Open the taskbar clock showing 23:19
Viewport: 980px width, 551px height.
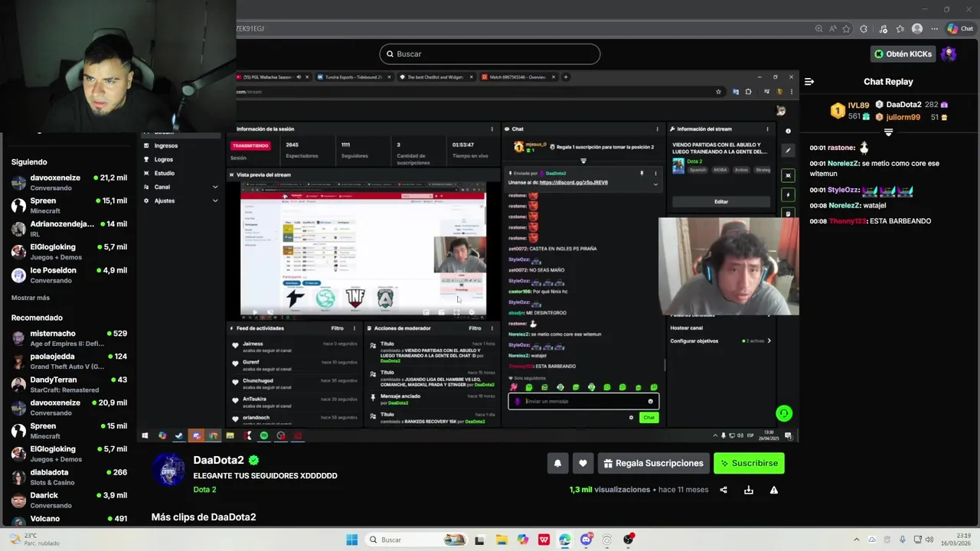click(958, 540)
